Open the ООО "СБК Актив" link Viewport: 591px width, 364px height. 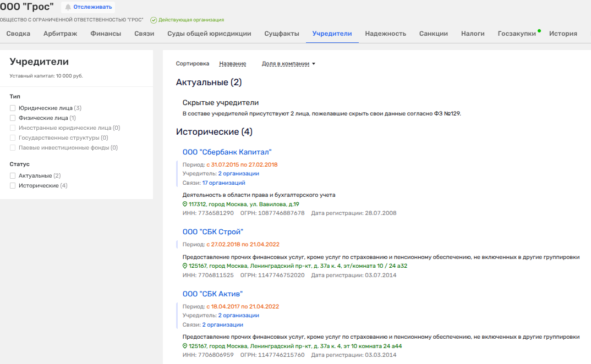(212, 294)
